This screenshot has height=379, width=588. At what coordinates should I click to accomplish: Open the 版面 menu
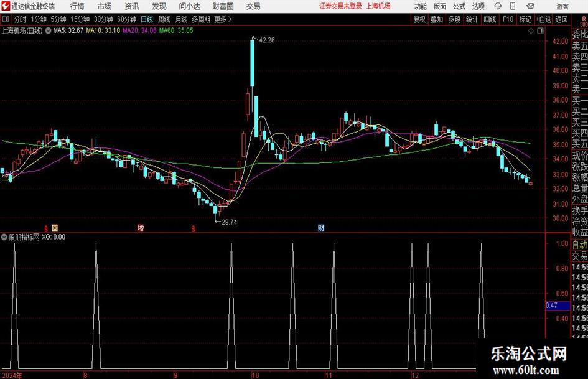(x=439, y=6)
